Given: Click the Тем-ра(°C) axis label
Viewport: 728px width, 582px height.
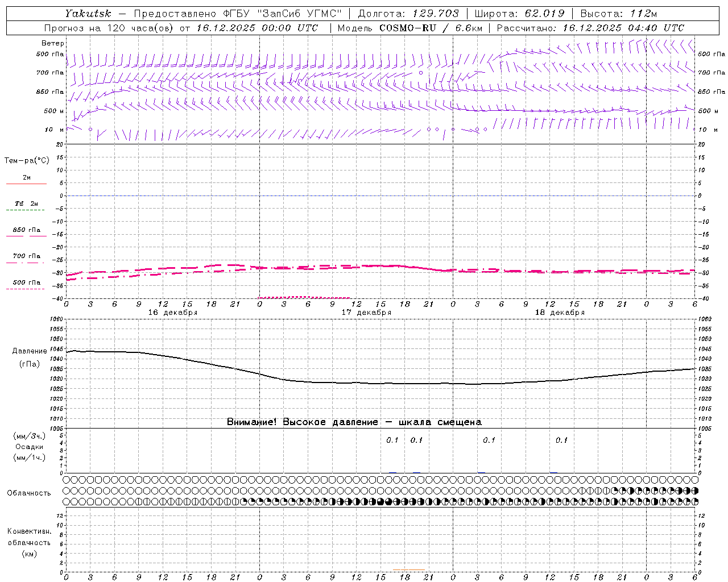Looking at the screenshot, I should tap(27, 161).
